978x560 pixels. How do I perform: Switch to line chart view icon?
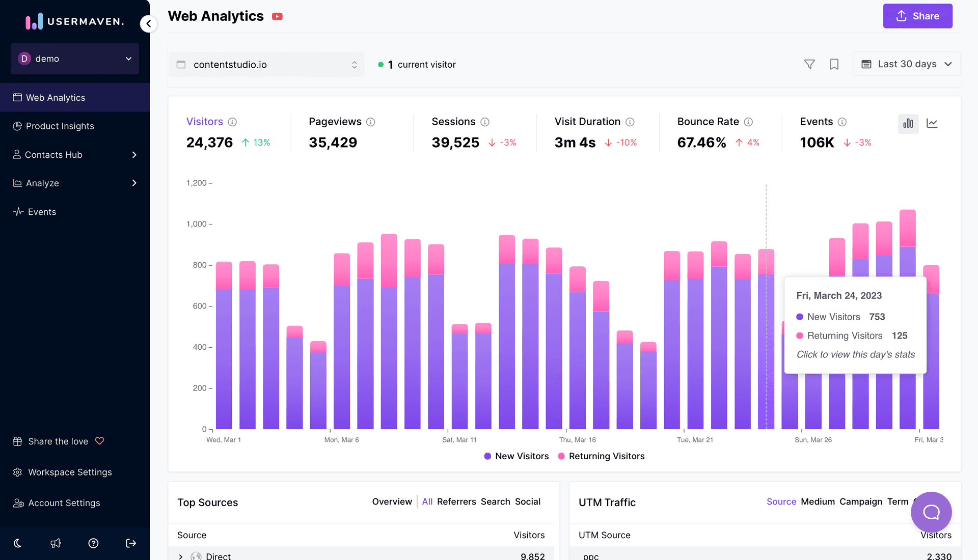pos(932,123)
